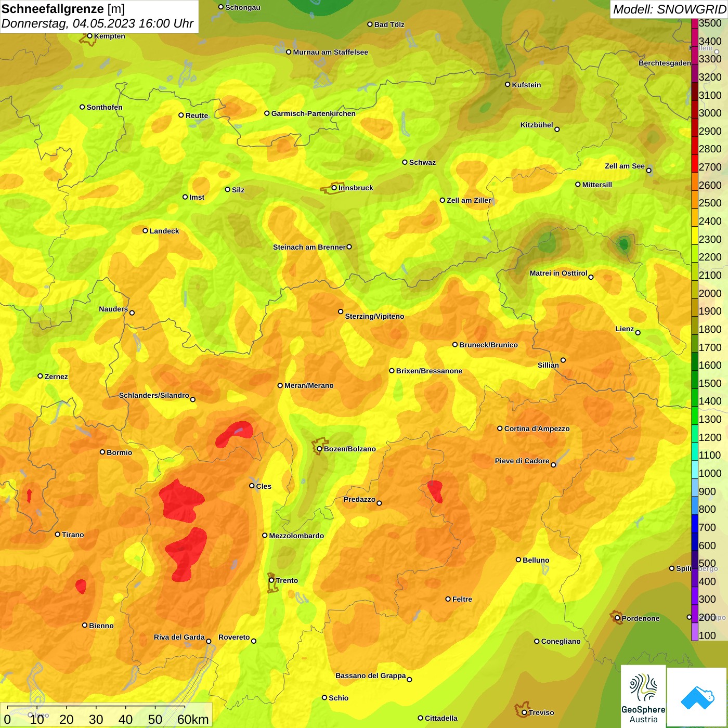Click the Bormio location dot
The height and width of the screenshot is (728, 728).
tap(102, 452)
